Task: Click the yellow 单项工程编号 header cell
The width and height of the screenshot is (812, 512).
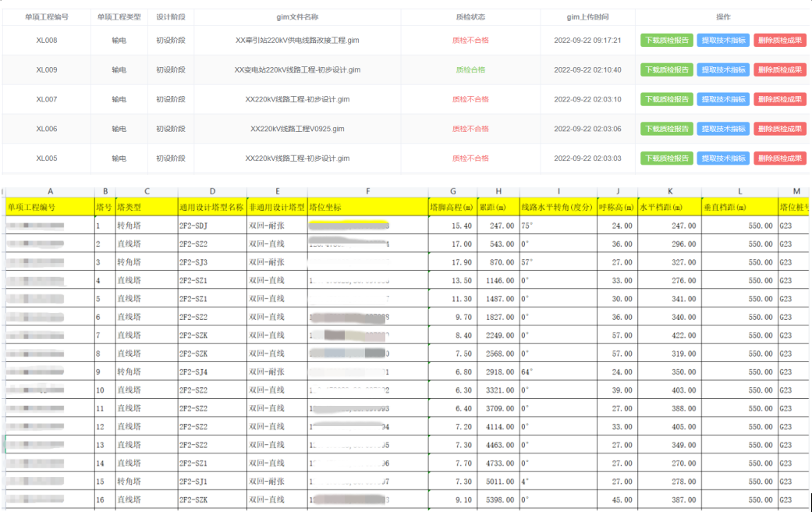Action: [x=50, y=208]
